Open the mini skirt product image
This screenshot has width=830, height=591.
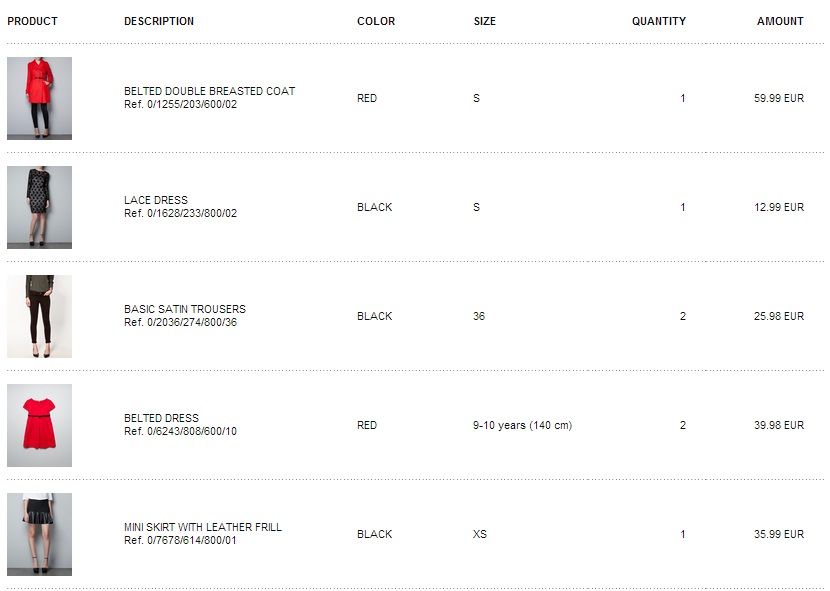pos(39,534)
